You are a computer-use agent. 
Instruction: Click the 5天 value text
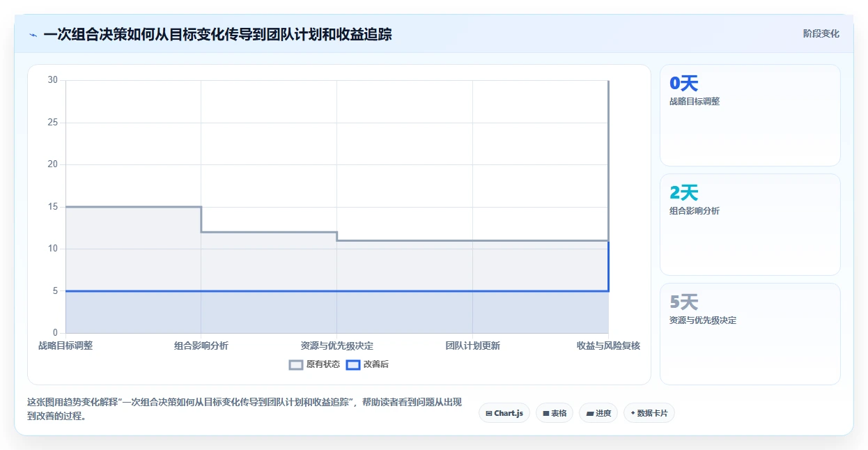click(x=683, y=302)
